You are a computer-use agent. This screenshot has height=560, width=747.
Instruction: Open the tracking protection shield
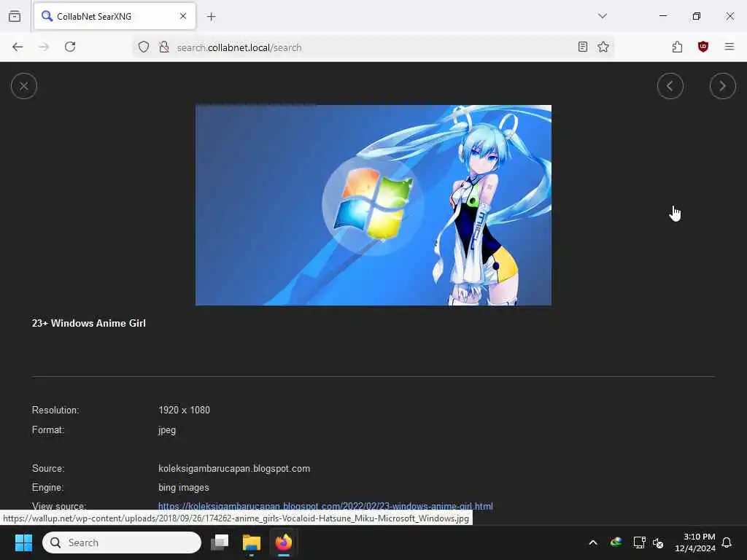pos(144,47)
